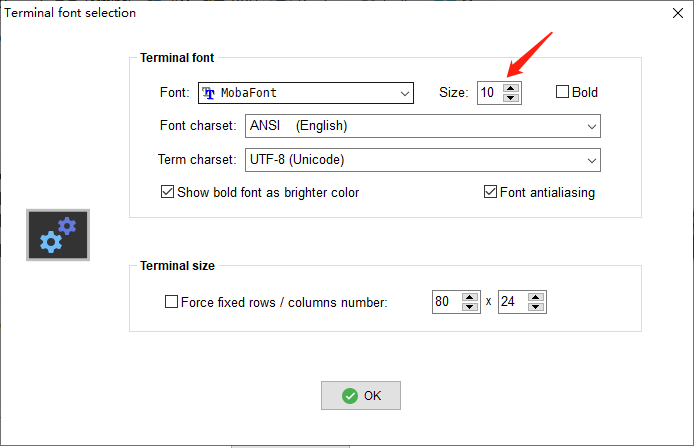Decrease rows number below 24
This screenshot has height=448, width=694.
pos(536,307)
